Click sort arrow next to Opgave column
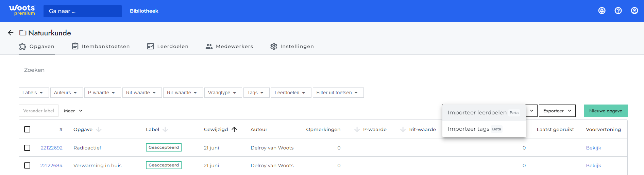The image size is (644, 175). pyautogui.click(x=99, y=129)
